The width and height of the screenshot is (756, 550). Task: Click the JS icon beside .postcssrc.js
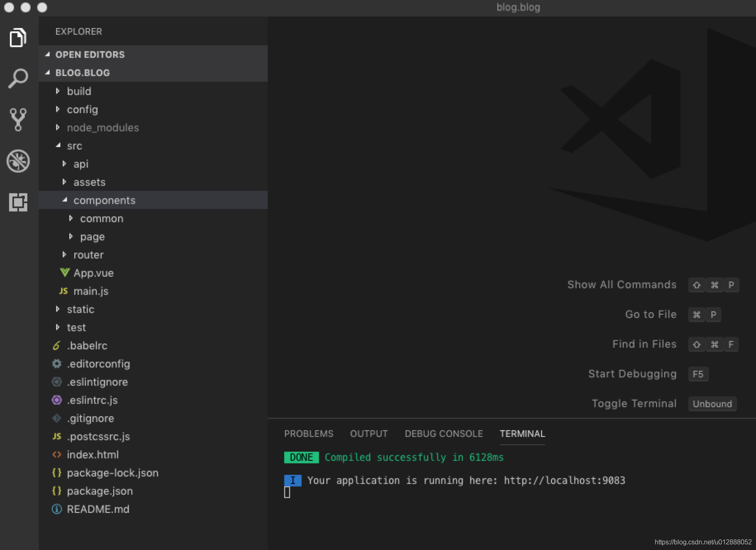[x=57, y=436]
